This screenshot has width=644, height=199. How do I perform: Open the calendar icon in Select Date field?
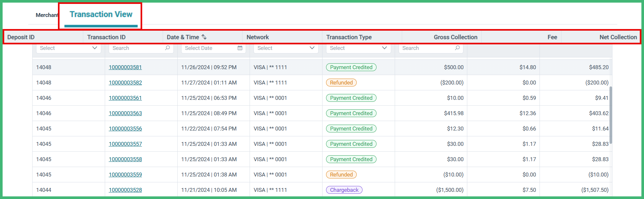coord(240,48)
